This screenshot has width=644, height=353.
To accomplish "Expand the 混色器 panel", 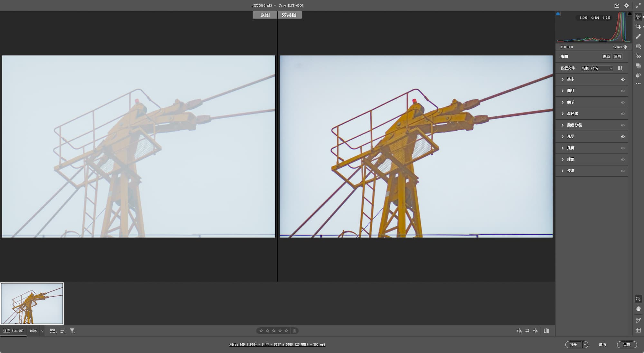I will (572, 114).
